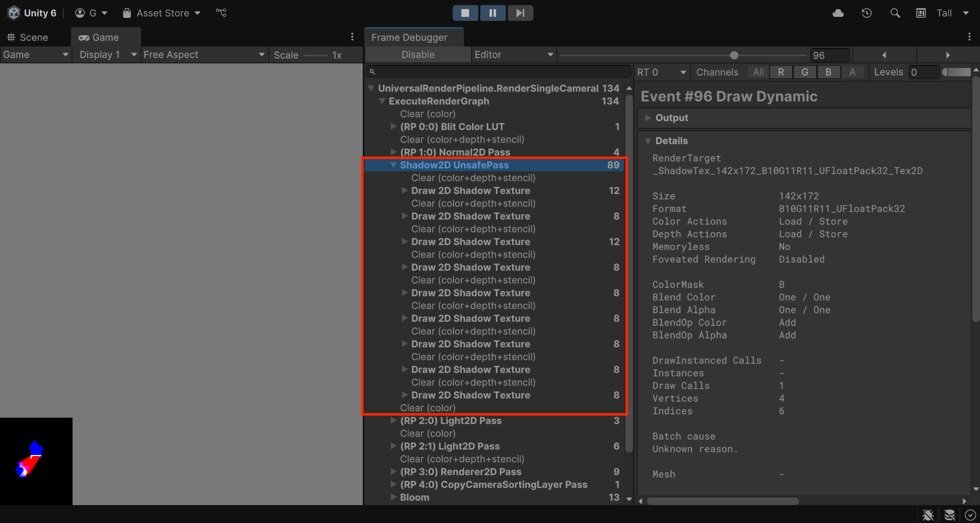This screenshot has height=523, width=980.
Task: Stop play mode with the stop button
Action: [465, 13]
